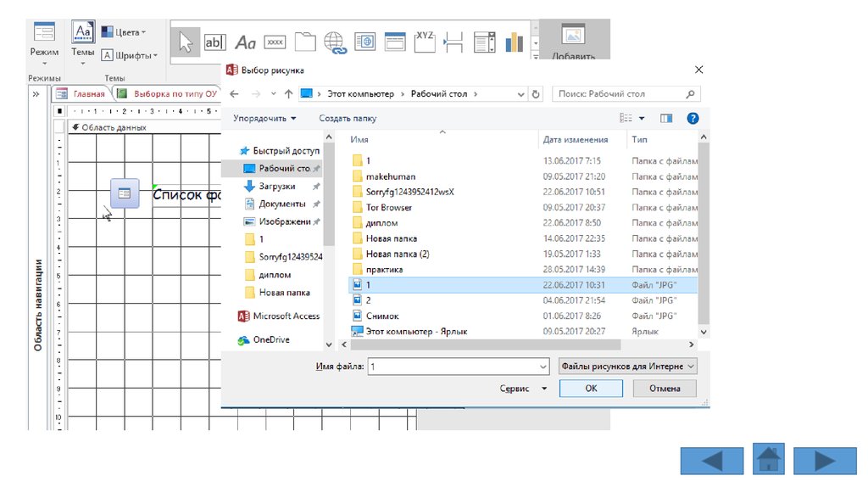Click the refresh button in address bar
This screenshot has height=487, width=868.
pyautogui.click(x=536, y=94)
